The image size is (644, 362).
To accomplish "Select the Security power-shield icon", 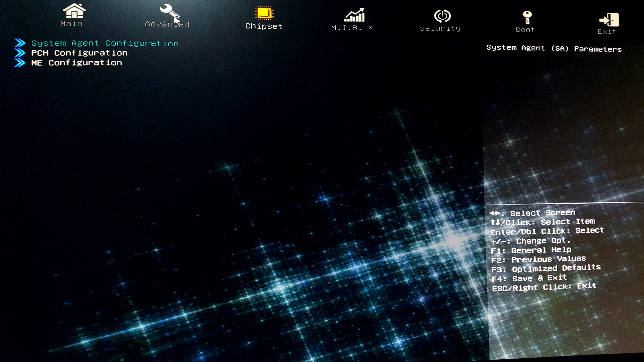I will click(442, 16).
